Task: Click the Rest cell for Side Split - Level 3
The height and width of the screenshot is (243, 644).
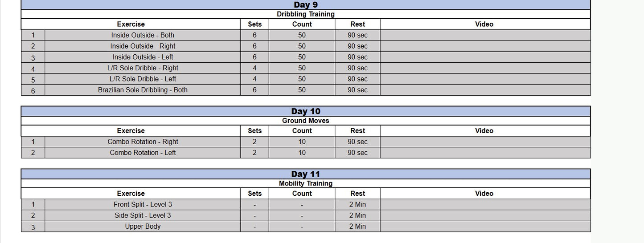Action: [x=357, y=215]
